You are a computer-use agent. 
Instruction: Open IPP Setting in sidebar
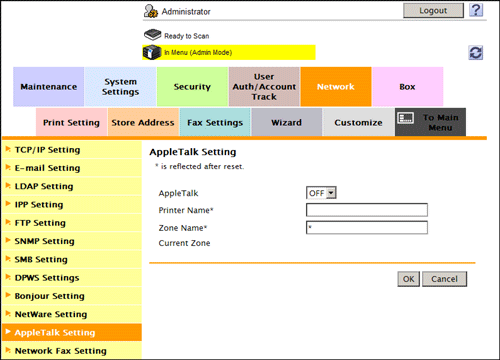click(72, 204)
